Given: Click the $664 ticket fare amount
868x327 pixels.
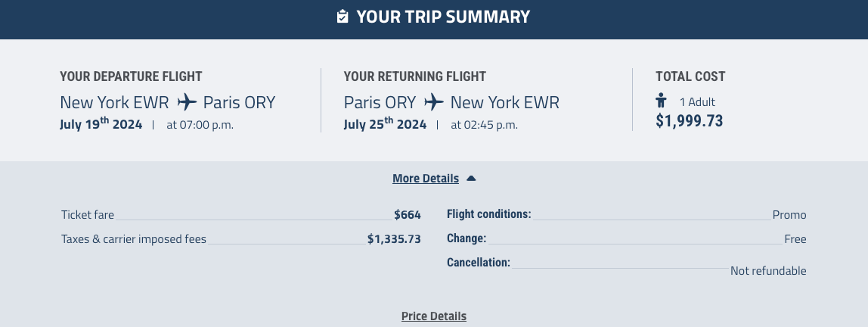Looking at the screenshot, I should point(407,215).
